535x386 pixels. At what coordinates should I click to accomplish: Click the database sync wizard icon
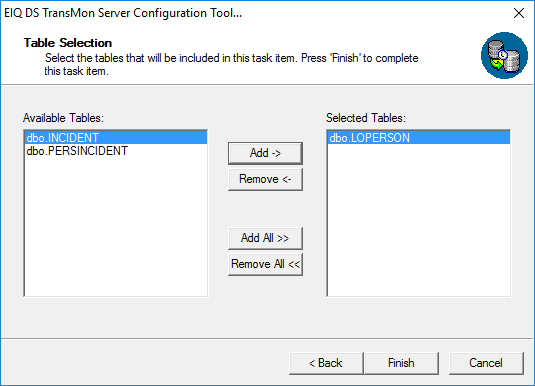504,56
